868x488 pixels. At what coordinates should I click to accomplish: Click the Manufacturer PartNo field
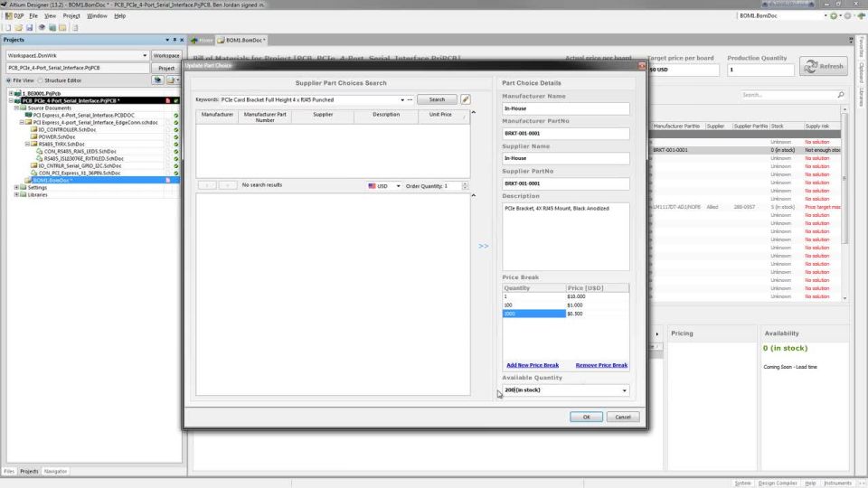click(566, 134)
